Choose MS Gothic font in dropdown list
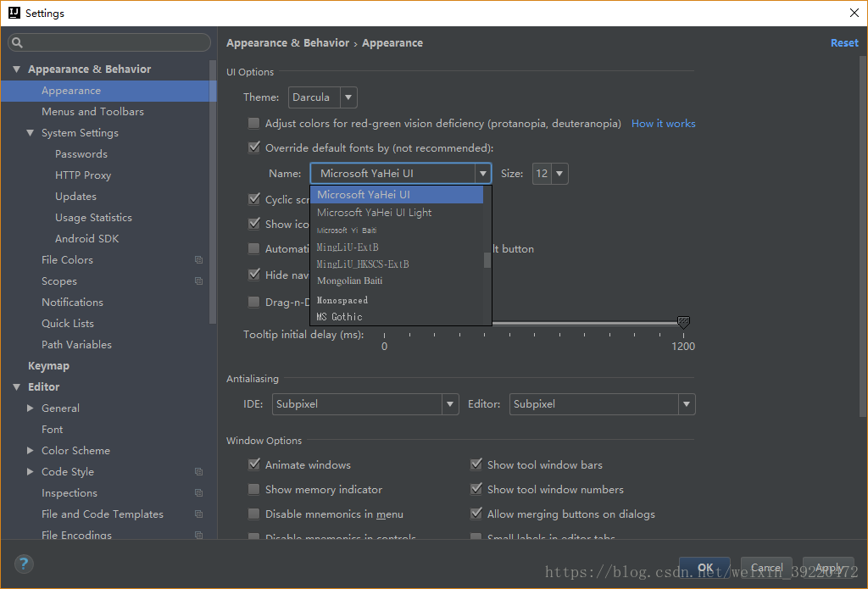This screenshot has width=868, height=589. [x=340, y=317]
